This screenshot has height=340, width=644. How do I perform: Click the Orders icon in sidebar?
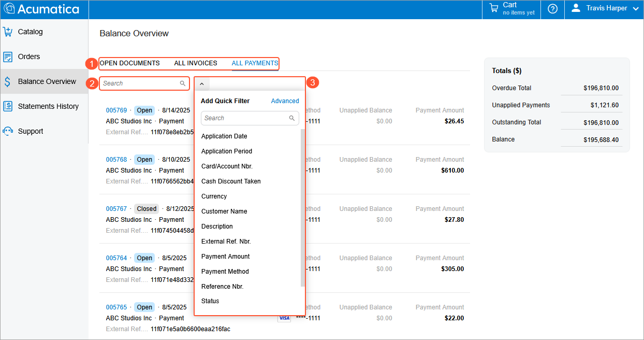pos(8,56)
